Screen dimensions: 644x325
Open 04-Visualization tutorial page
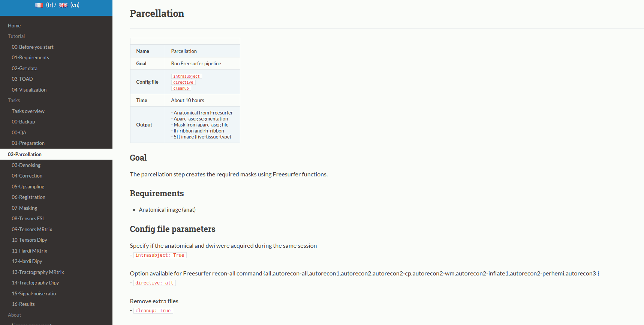(x=29, y=90)
